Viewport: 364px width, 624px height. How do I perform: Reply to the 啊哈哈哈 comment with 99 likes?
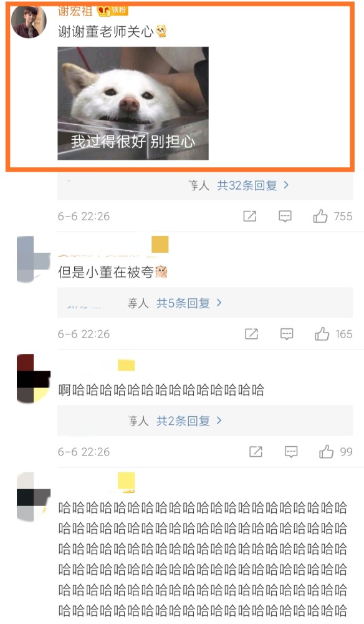[291, 452]
